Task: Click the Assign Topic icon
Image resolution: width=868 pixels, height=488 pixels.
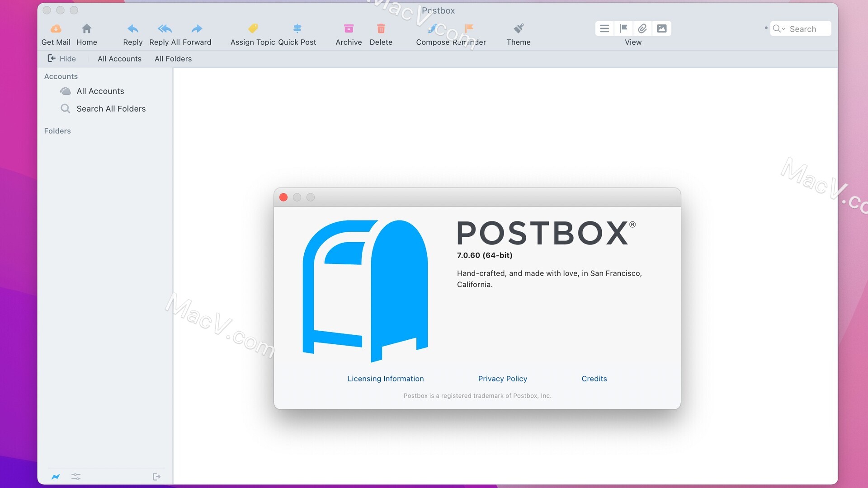Action: pyautogui.click(x=250, y=28)
